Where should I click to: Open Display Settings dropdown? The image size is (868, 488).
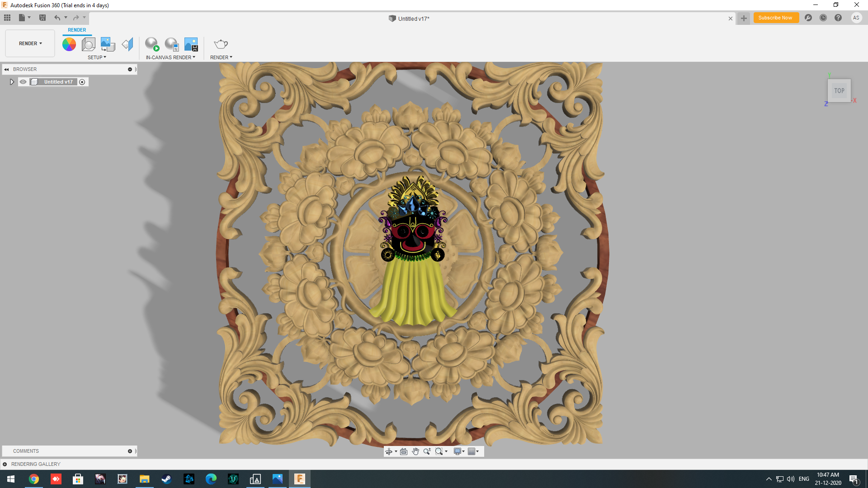point(459,451)
